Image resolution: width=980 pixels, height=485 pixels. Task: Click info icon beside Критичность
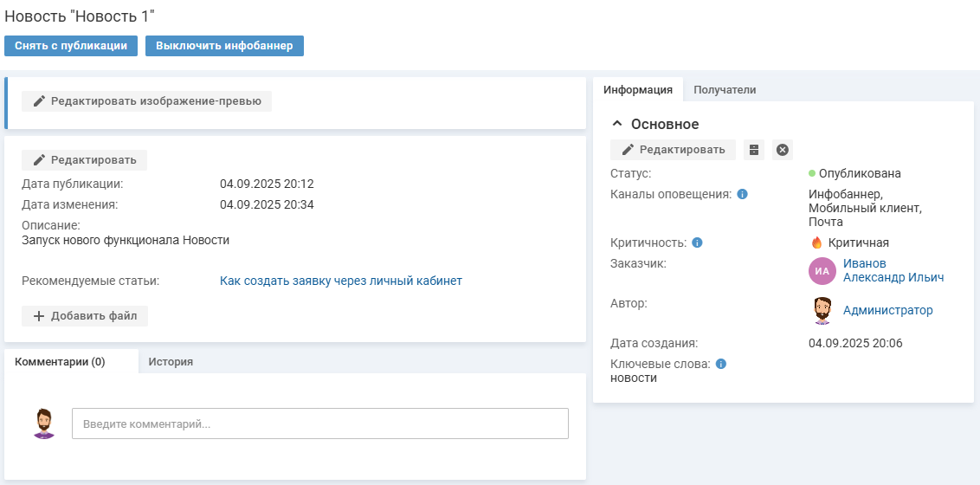(697, 242)
